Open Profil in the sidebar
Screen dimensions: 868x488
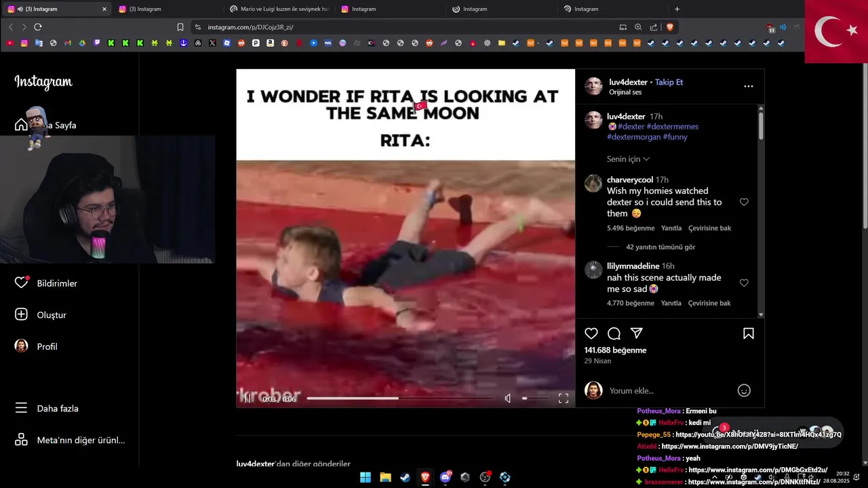pyautogui.click(x=36, y=346)
